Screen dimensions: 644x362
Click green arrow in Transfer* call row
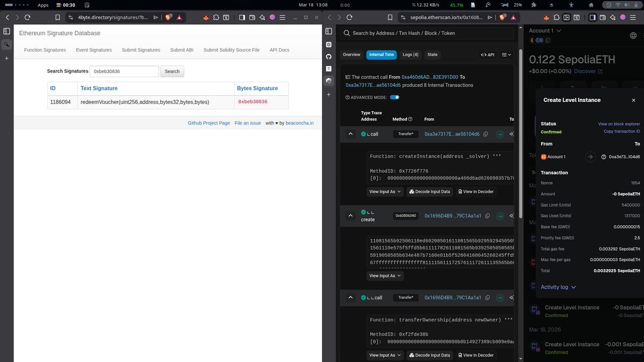[500, 134]
